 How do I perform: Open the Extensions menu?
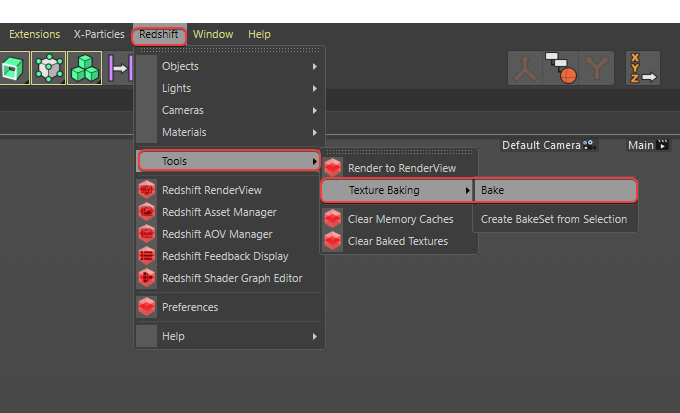point(34,34)
